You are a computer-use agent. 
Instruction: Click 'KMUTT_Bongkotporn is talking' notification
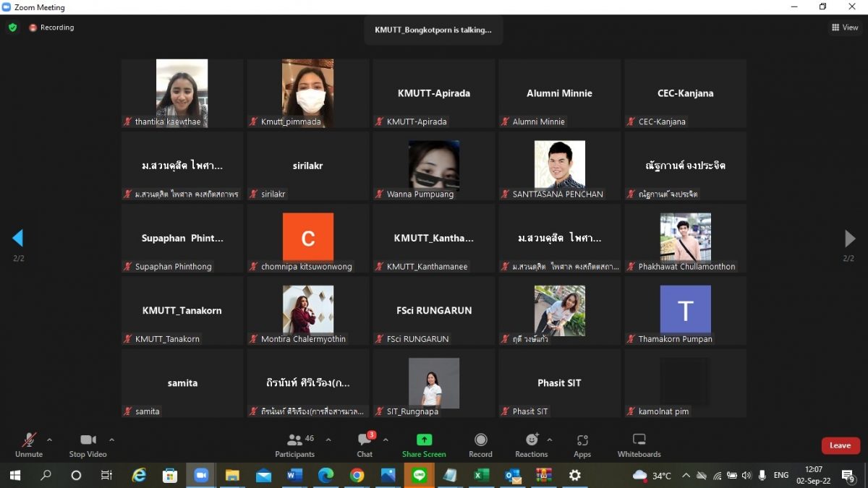click(433, 30)
